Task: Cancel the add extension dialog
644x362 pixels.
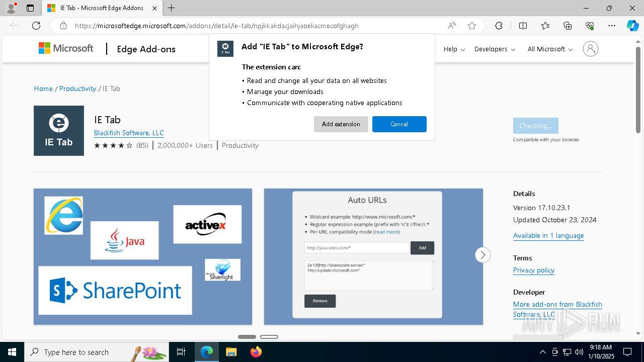Action: (399, 124)
